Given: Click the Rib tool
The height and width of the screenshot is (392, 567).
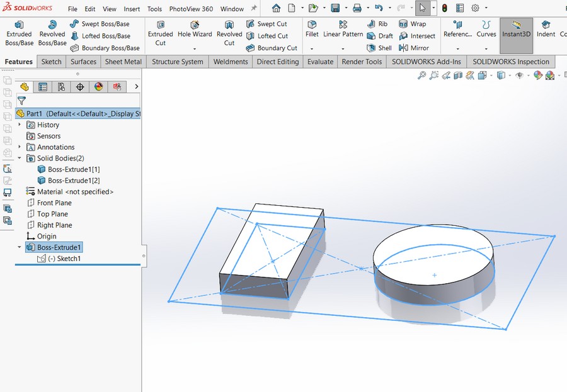Looking at the screenshot, I should (x=377, y=24).
